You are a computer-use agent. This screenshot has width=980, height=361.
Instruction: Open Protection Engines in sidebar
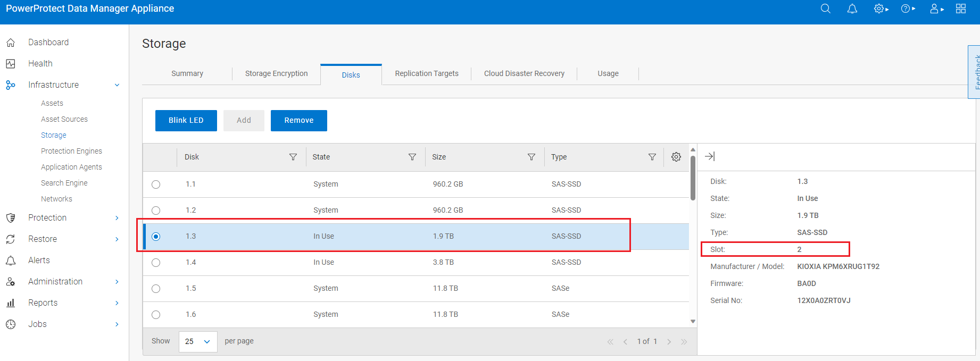tap(71, 151)
